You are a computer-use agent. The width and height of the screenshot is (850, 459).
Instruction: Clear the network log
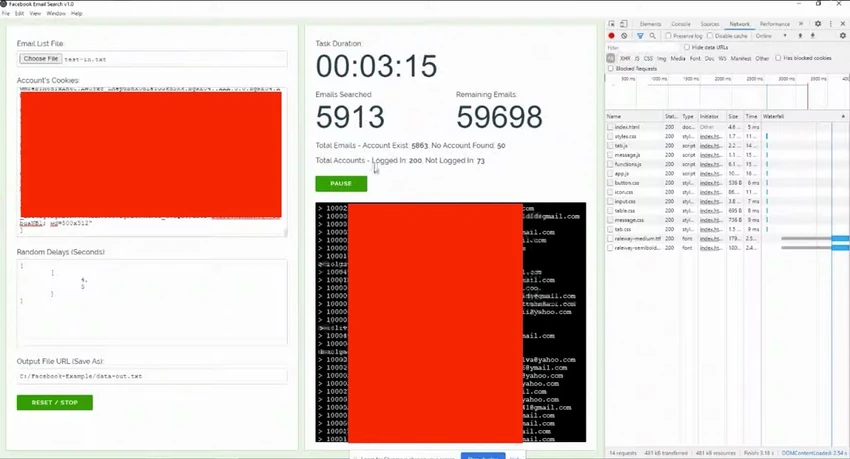pos(624,36)
